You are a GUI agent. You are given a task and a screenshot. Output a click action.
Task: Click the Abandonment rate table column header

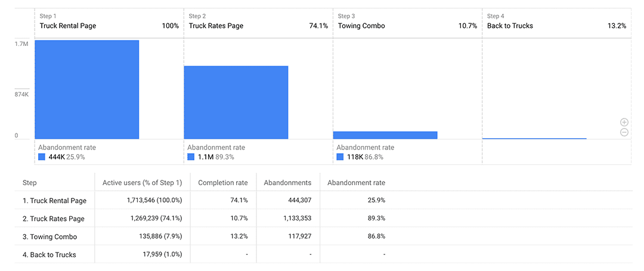click(356, 183)
